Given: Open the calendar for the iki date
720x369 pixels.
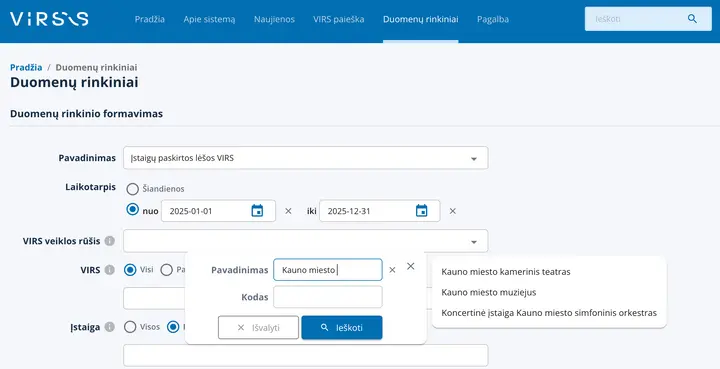Looking at the screenshot, I should (421, 211).
